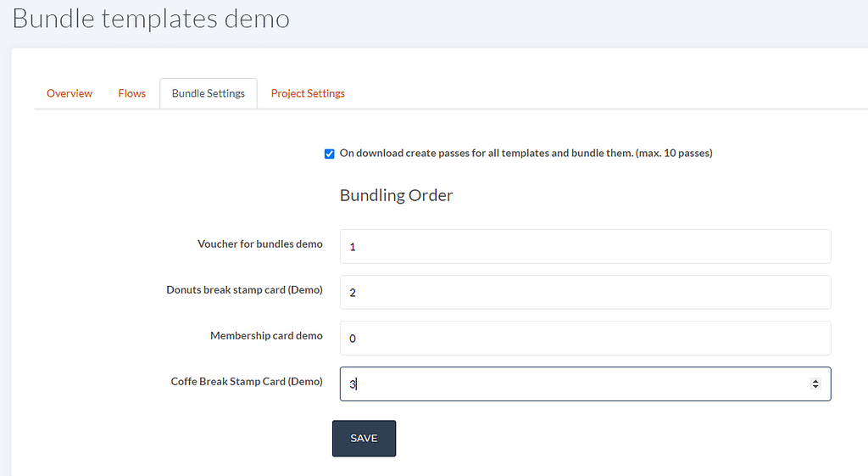Click the Donuts break stamp card order field
The width and height of the screenshot is (868, 476).
point(585,293)
